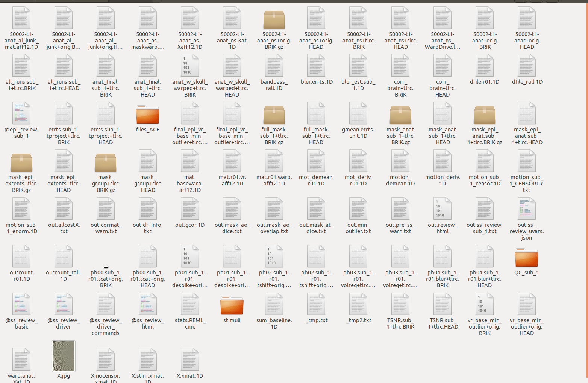Select the outcount_rall.1D file

[x=64, y=256]
